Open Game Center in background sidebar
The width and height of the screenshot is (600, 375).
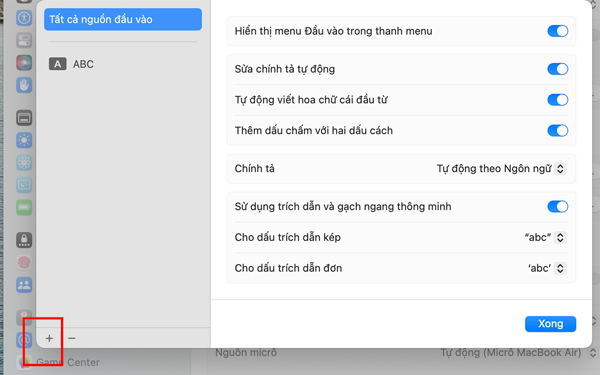pos(68,362)
